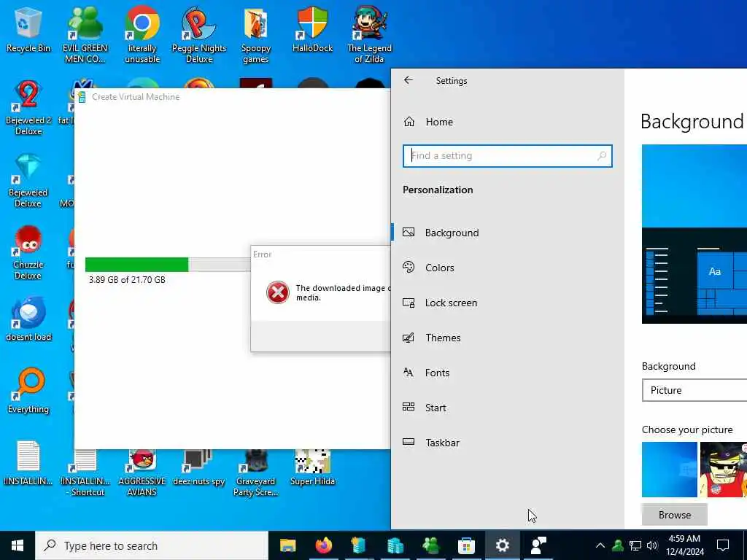Click the Find a setting search box
The image size is (747, 560).
pos(508,156)
